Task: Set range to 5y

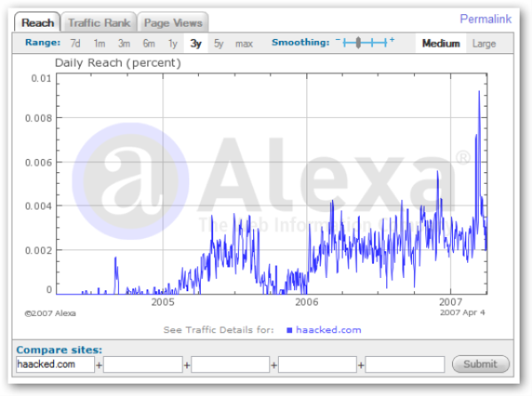Action: point(218,44)
